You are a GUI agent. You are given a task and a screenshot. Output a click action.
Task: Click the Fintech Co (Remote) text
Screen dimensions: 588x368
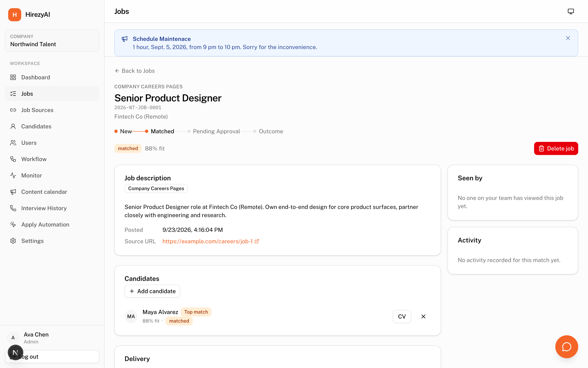click(141, 117)
